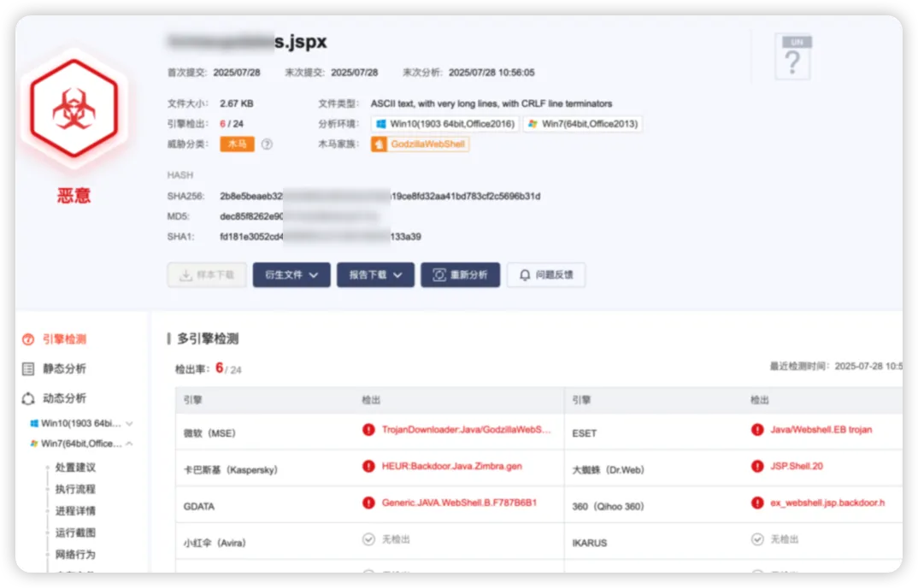Click the red alert icon in GDATA row

tap(368, 503)
